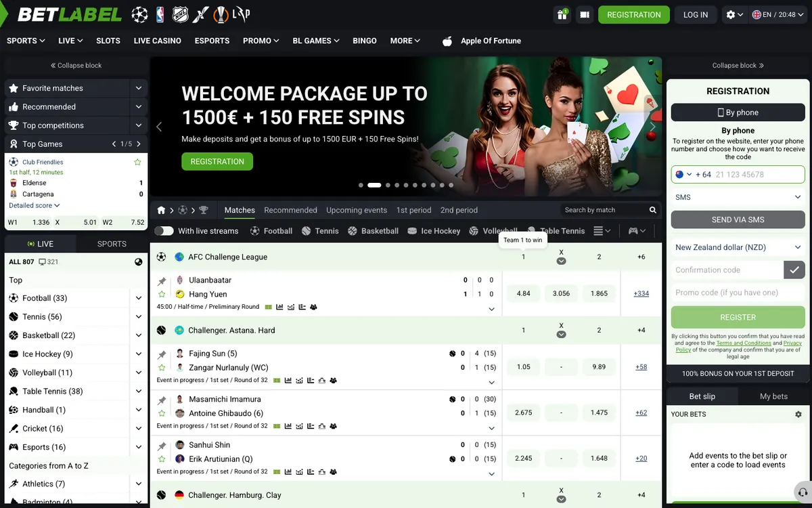
Task: Open the promo ticket icon next to gift
Action: coord(585,14)
